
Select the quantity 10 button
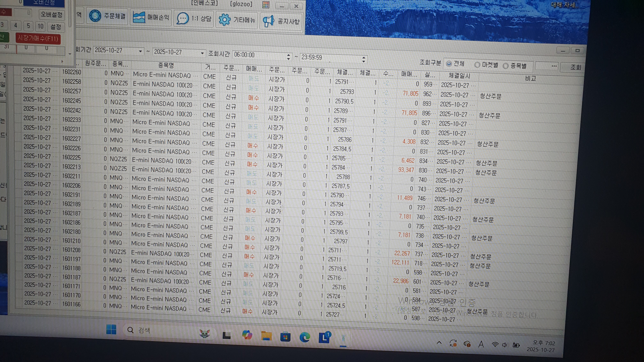40,26
